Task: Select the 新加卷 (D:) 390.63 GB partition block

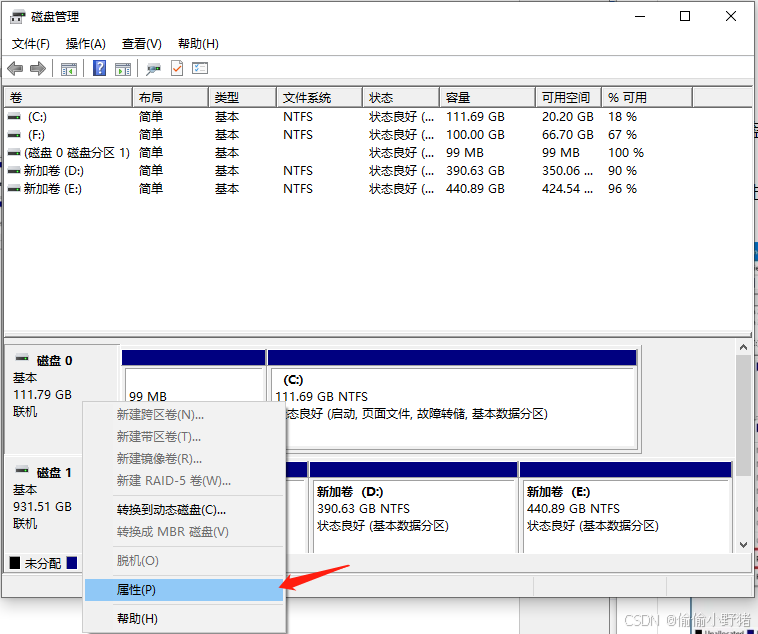Action: pos(414,508)
